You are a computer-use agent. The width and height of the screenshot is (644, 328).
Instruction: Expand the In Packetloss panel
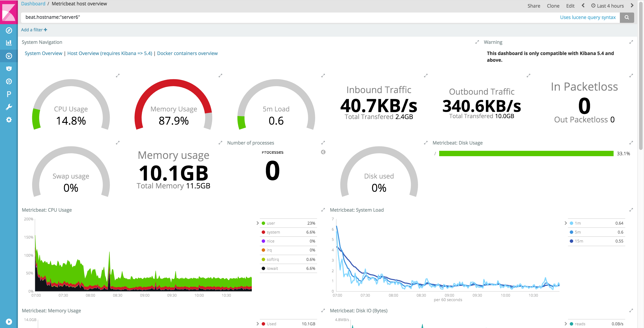631,75
